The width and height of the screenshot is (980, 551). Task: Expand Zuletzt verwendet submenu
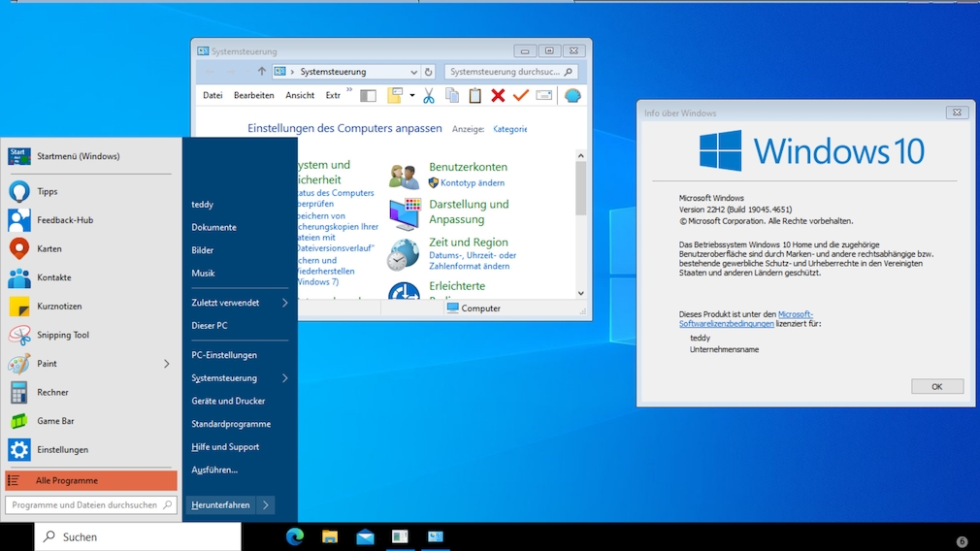click(x=285, y=303)
